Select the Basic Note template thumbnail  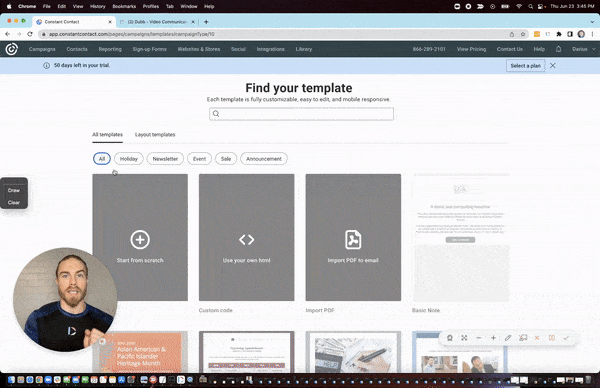click(461, 237)
